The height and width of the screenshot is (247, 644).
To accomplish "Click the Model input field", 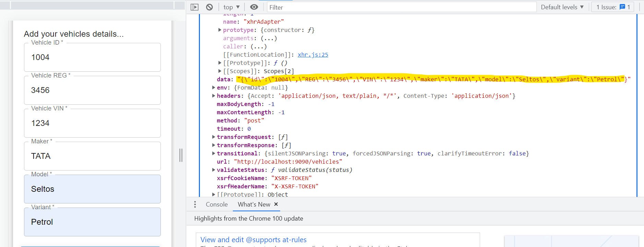I will coord(92,189).
